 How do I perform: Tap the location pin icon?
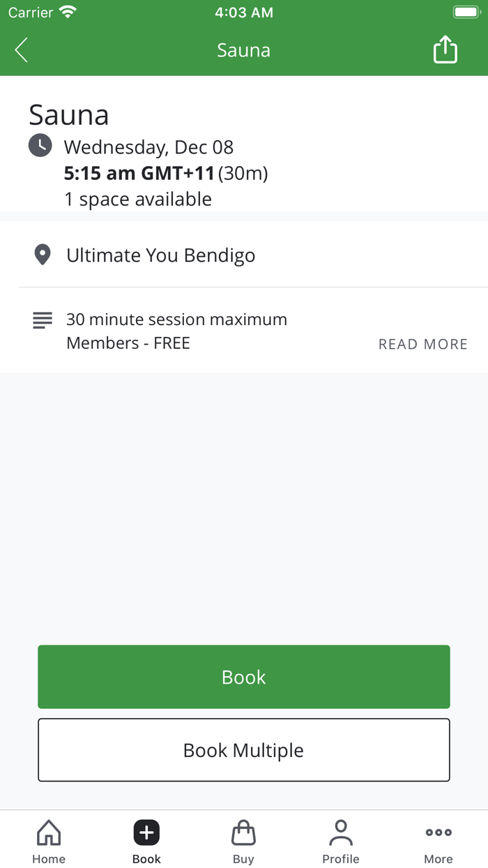tap(43, 255)
